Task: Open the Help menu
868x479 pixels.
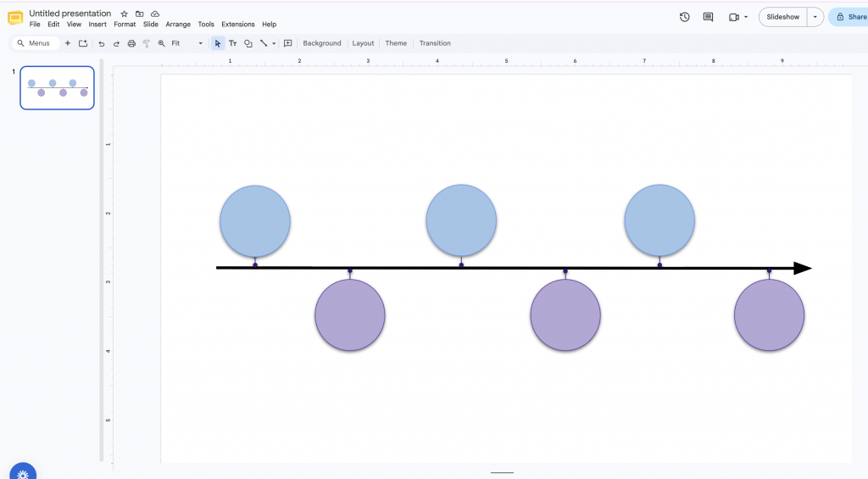Action: click(269, 25)
